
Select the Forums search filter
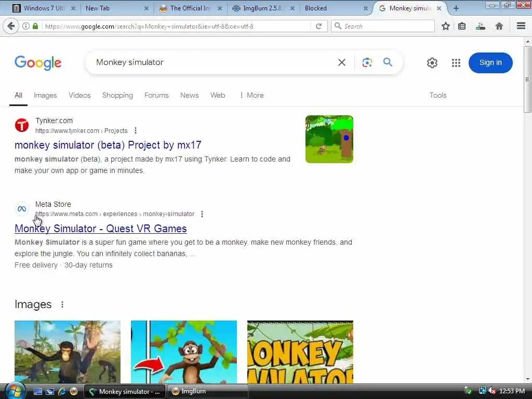tap(156, 96)
